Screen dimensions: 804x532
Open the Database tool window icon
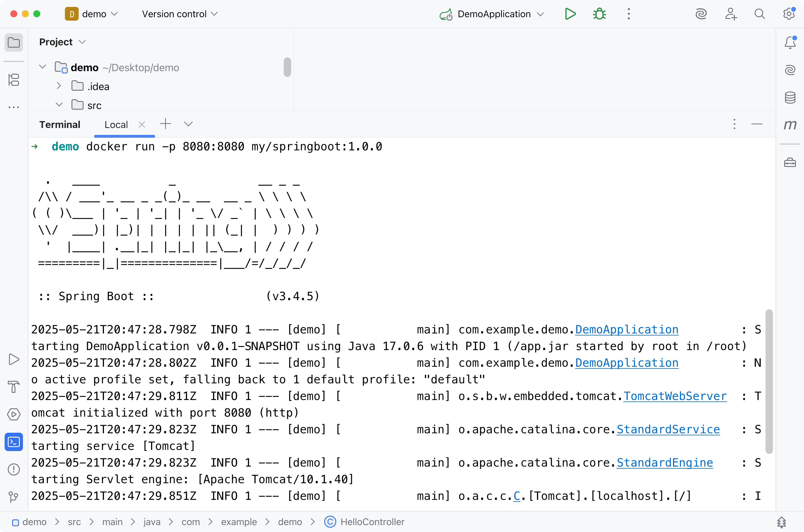[x=790, y=98]
